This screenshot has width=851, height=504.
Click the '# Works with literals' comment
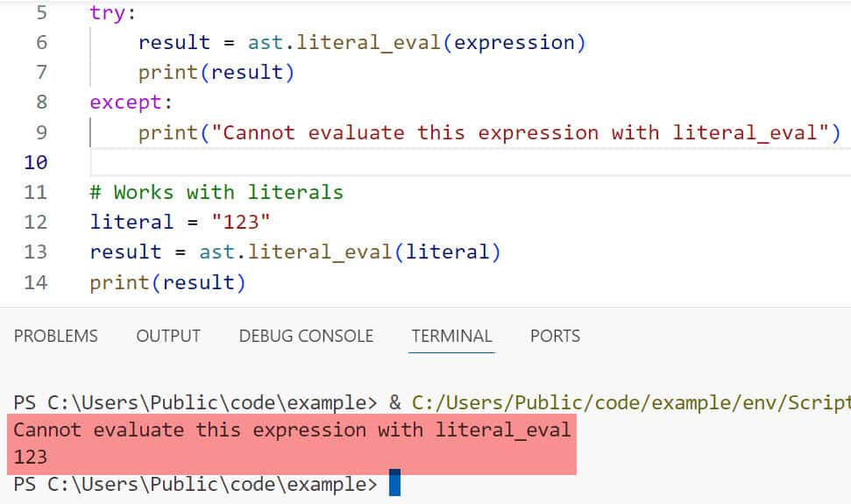[216, 192]
